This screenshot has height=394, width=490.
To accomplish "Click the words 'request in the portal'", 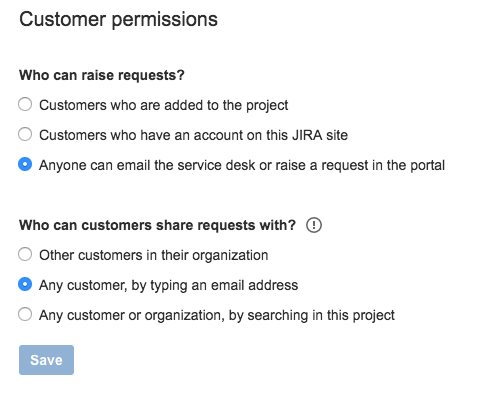I will 383,165.
